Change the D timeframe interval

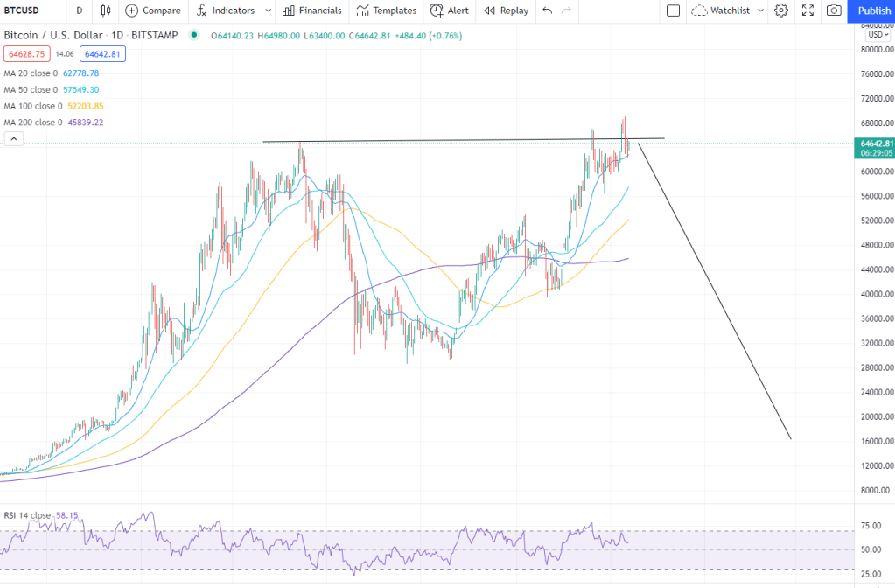click(x=80, y=10)
